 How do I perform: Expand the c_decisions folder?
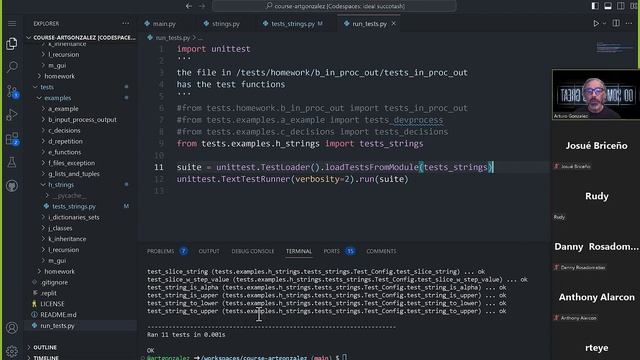click(x=64, y=130)
